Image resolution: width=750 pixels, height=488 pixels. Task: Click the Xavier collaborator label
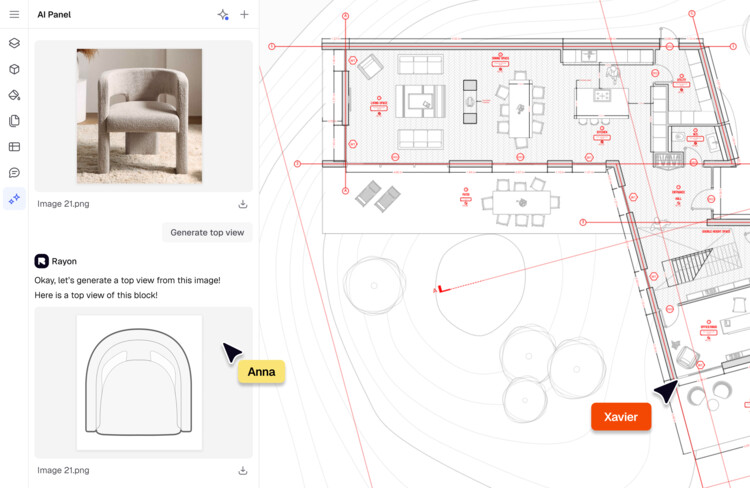[x=620, y=417]
